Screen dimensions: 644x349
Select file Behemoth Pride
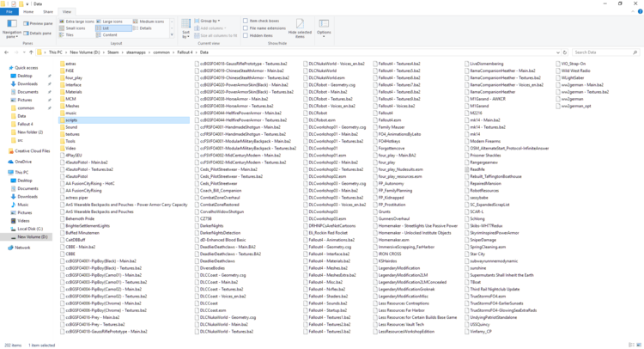(x=76, y=218)
